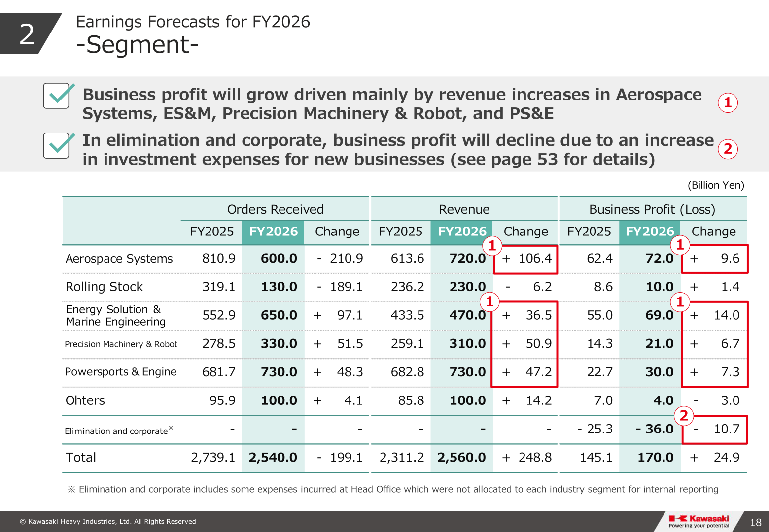Image resolution: width=769 pixels, height=532 pixels.
Task: Click the 'Total' row label
Action: pos(81,458)
